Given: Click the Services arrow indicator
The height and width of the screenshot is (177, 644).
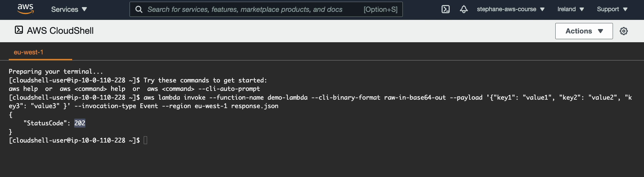Looking at the screenshot, I should 84,9.
